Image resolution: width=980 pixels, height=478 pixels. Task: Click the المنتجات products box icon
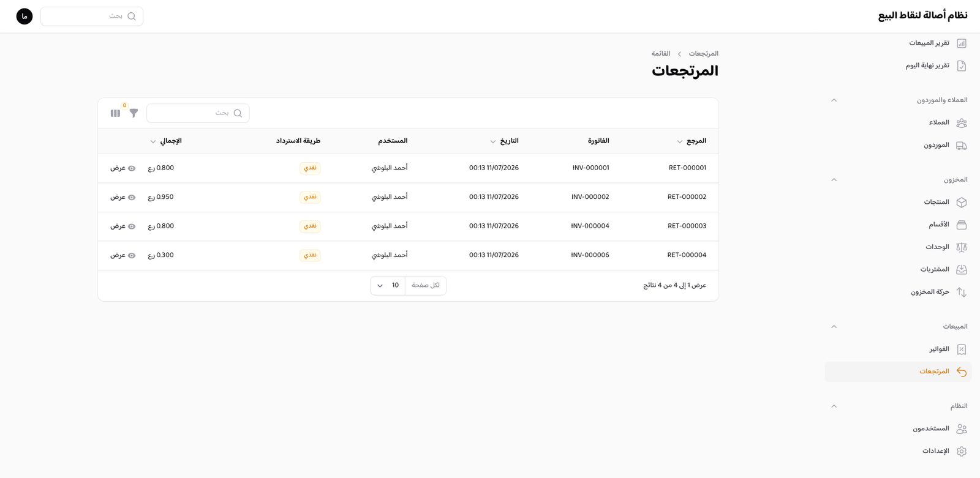pyautogui.click(x=962, y=203)
